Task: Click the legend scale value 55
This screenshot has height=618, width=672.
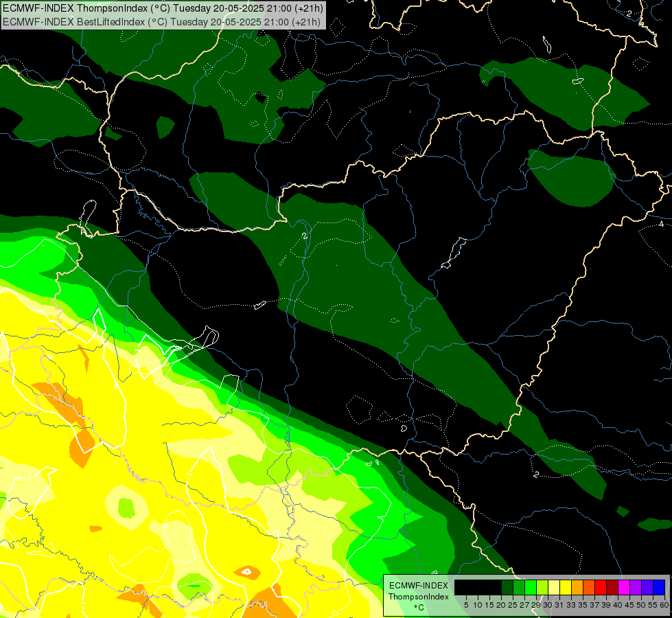Action: 652,605
